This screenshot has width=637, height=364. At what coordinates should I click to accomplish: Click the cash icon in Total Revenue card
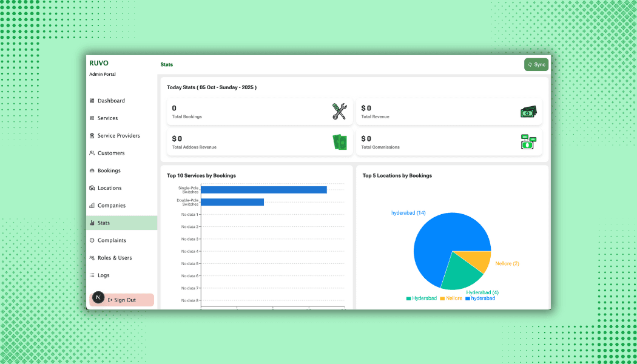pyautogui.click(x=528, y=112)
